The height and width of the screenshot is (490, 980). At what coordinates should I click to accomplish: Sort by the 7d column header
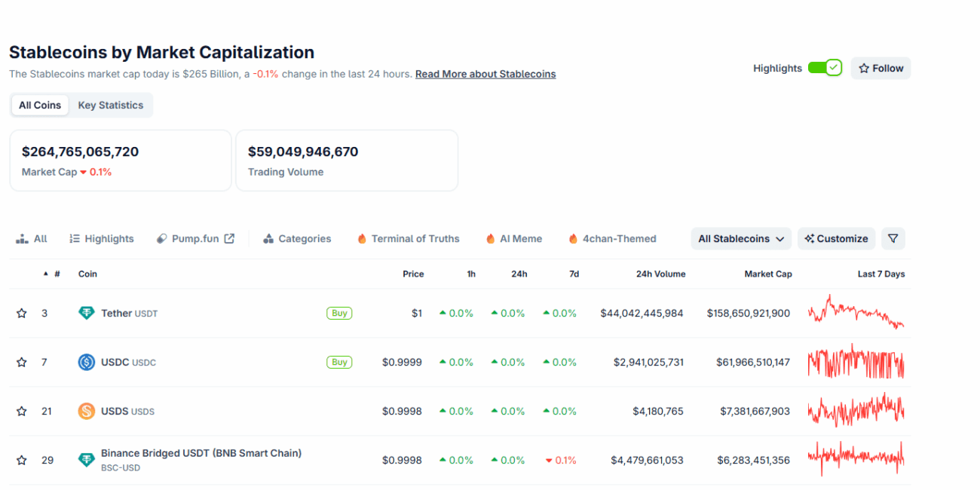point(574,274)
